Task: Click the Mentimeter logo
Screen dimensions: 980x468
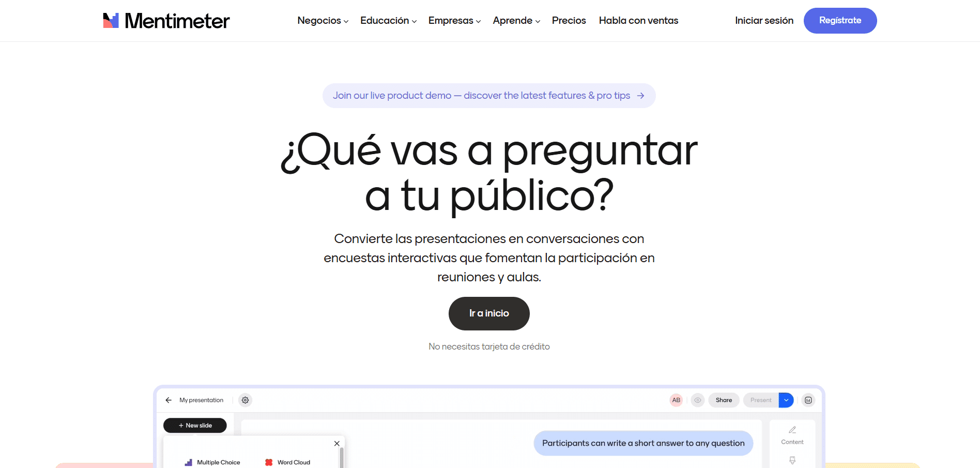Action: (x=166, y=21)
